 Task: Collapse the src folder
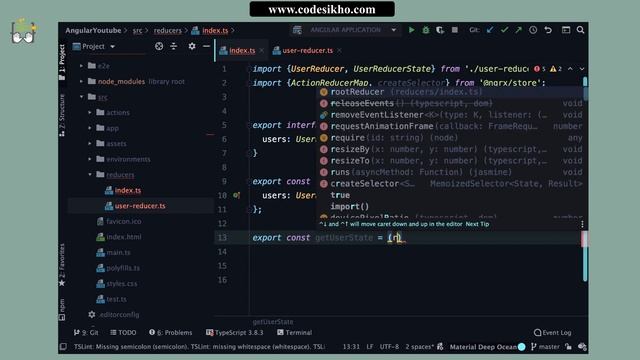point(81,97)
